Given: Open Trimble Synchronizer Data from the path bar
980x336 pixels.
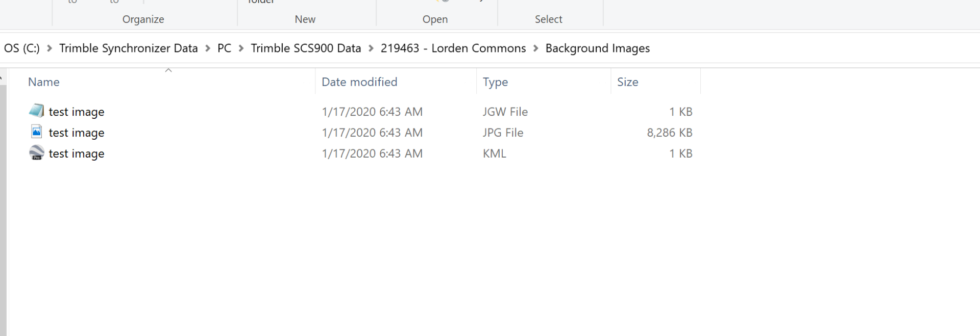Looking at the screenshot, I should [x=129, y=48].
